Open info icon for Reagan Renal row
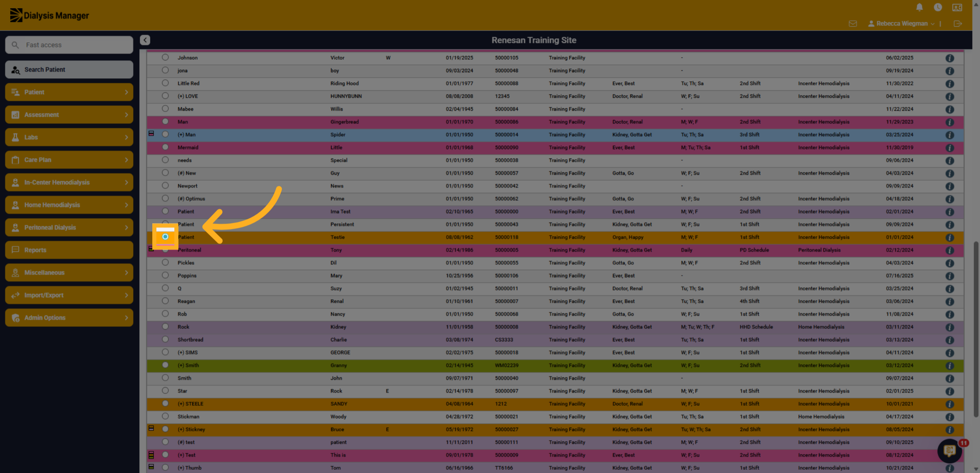980x473 pixels. tap(950, 302)
